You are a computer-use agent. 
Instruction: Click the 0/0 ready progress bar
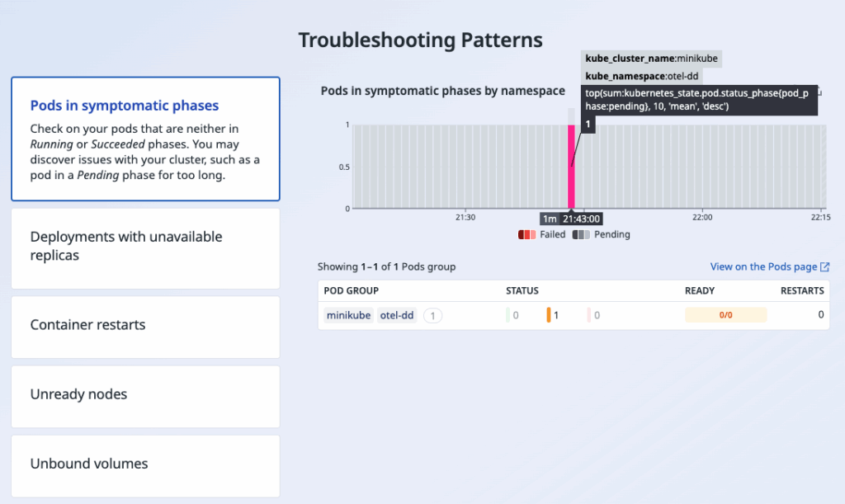coord(725,315)
